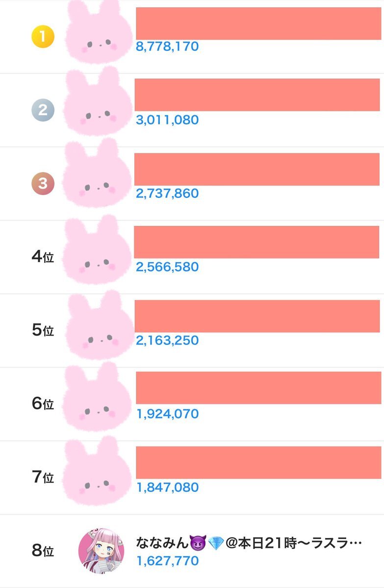Click the silver second-place rank badge

[43, 110]
